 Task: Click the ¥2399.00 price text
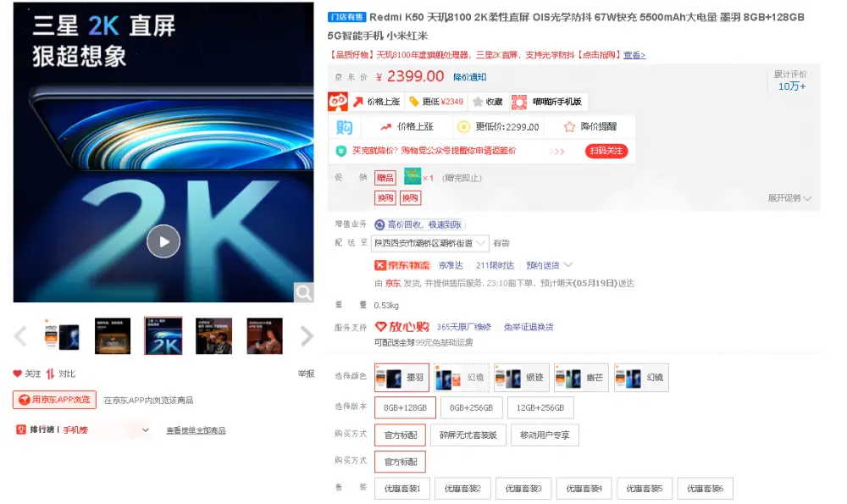click(x=410, y=76)
